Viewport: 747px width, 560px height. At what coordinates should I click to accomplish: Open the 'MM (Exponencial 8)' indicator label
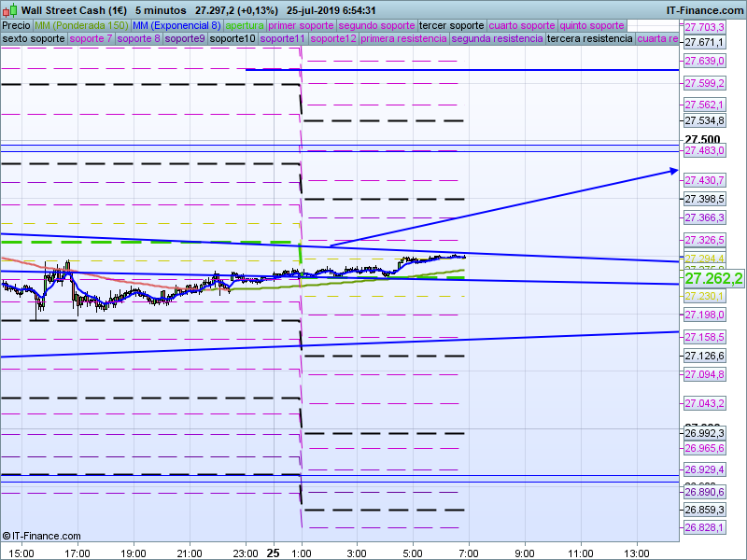(176, 25)
